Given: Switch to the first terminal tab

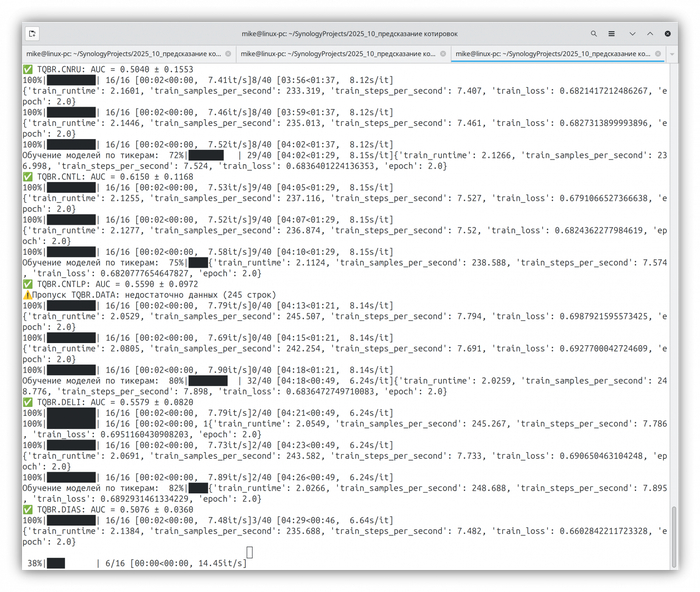Looking at the screenshot, I should (120, 53).
